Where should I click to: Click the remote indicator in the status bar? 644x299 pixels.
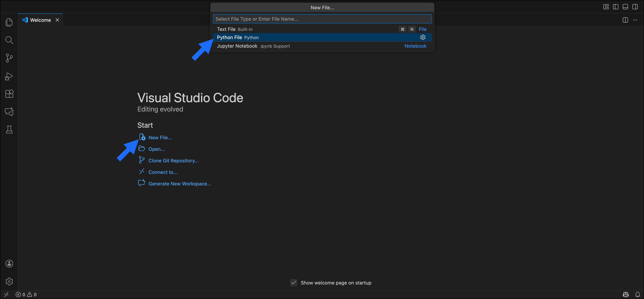coord(6,294)
